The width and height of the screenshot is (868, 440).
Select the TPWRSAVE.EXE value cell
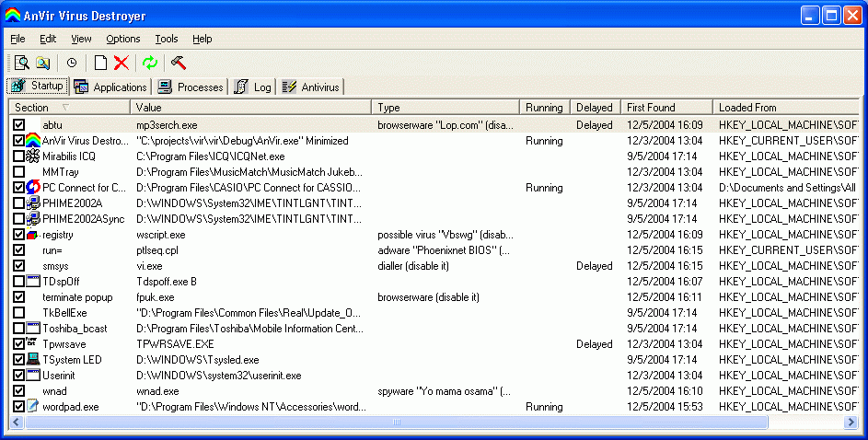(x=175, y=343)
